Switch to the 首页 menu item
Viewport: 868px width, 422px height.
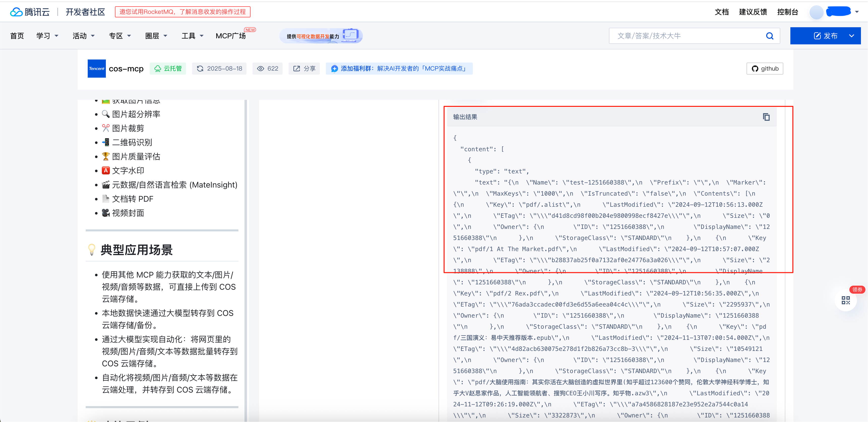coord(17,35)
